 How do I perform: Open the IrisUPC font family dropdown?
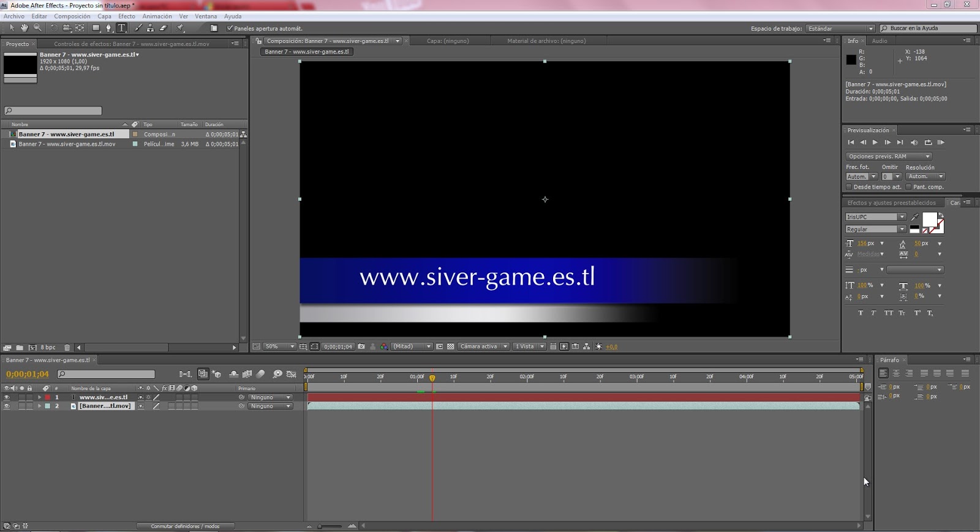click(x=875, y=217)
